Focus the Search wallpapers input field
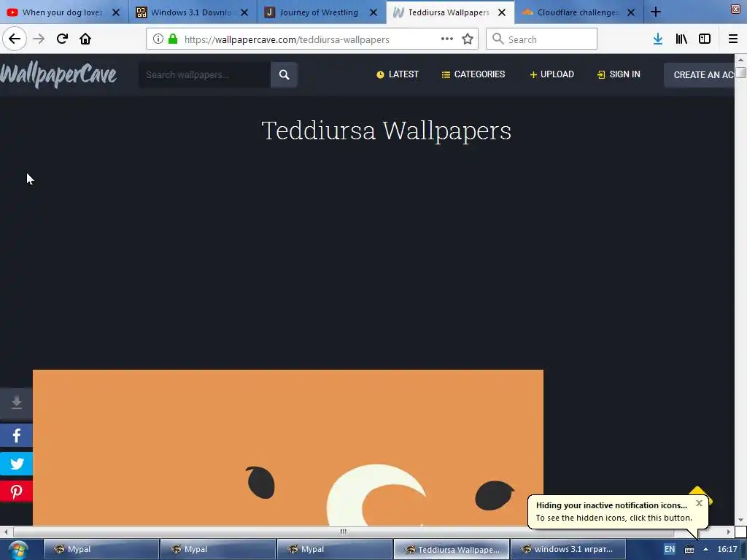Viewport: 747px width, 560px height. click(204, 75)
